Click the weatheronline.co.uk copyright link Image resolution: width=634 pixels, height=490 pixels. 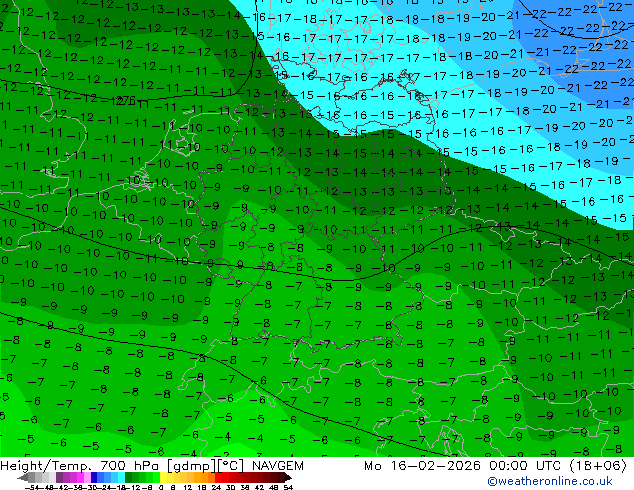point(550,481)
